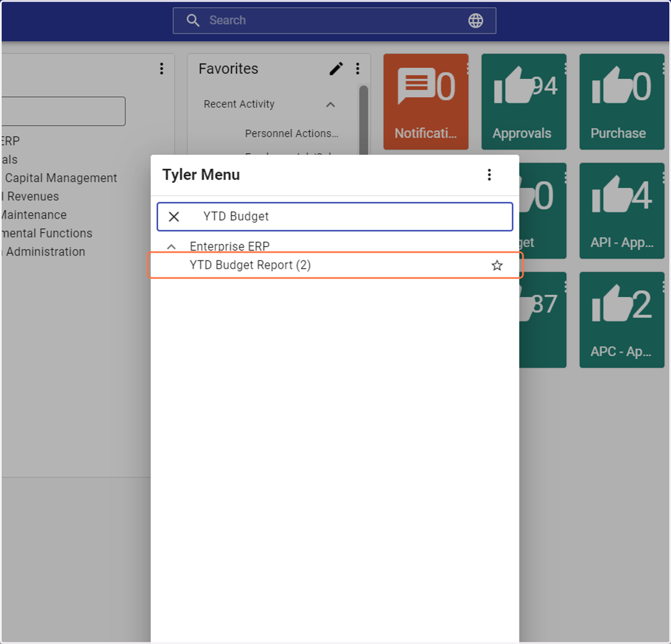Viewport: 671px width, 644px height.
Task: Edit Favorites with the pencil icon
Action: [x=336, y=69]
